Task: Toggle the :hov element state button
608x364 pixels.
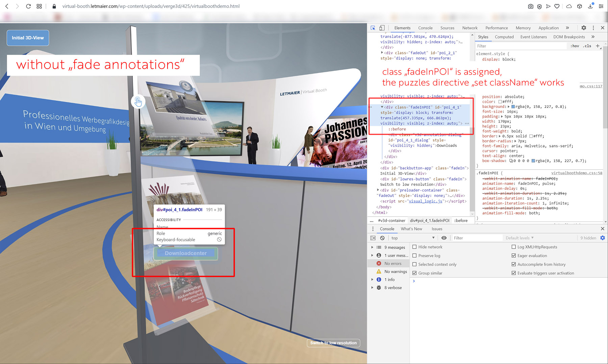Action: (575, 46)
